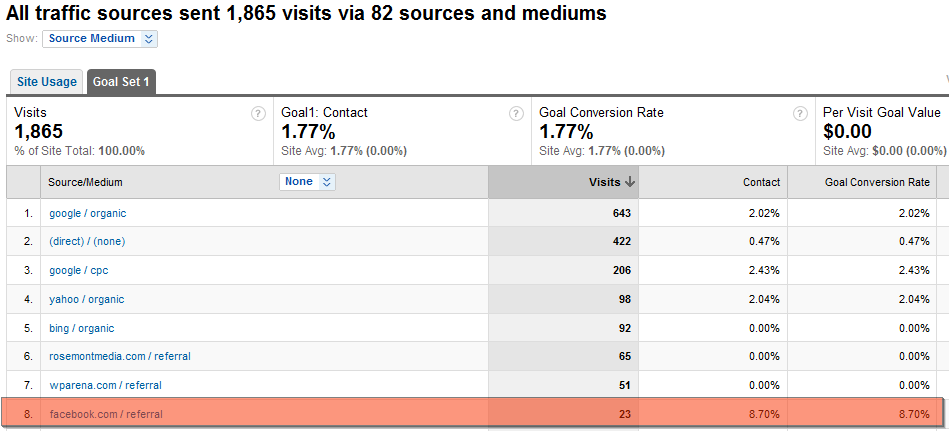The height and width of the screenshot is (431, 949).
Task: Click the Visits column sort arrow
Action: click(x=630, y=182)
